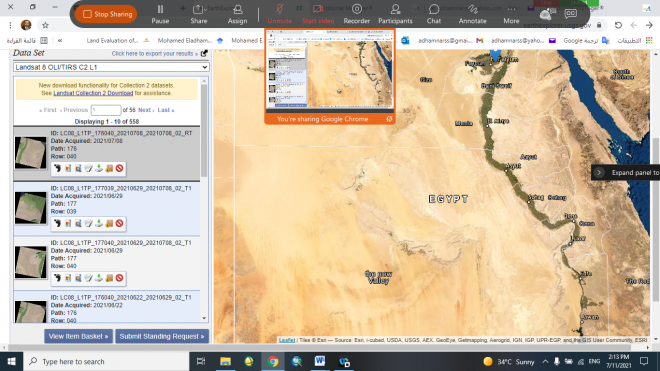Click the page number input field
Viewport: 660px width, 371px height.
[x=106, y=110]
